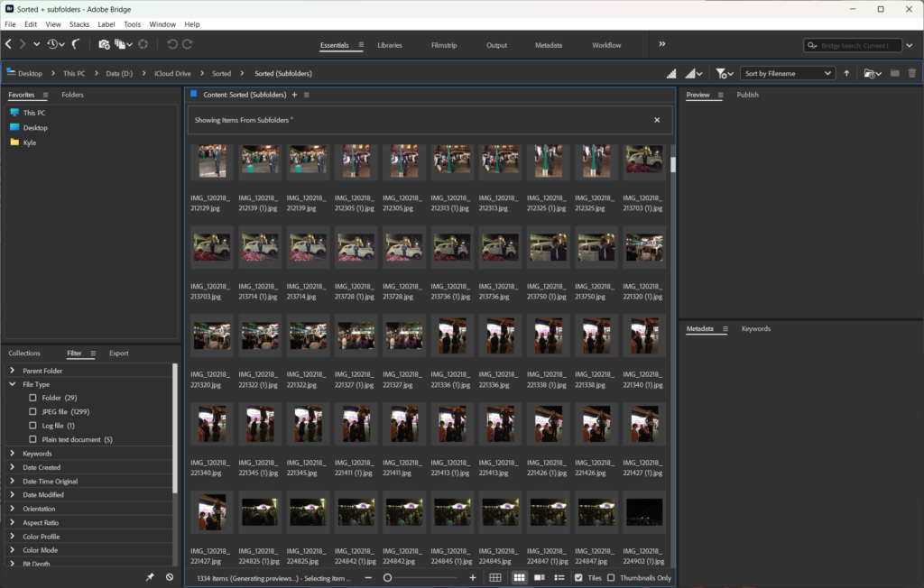
Task: Rotate 90° counterclockwise using the toolbar icon
Action: coord(171,44)
